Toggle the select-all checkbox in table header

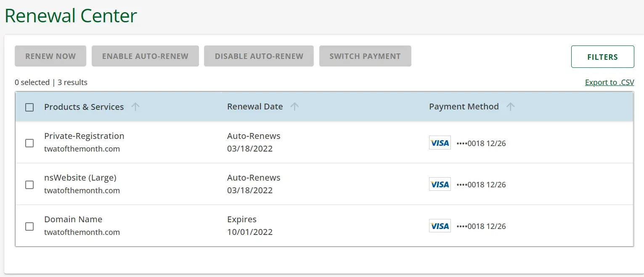29,107
